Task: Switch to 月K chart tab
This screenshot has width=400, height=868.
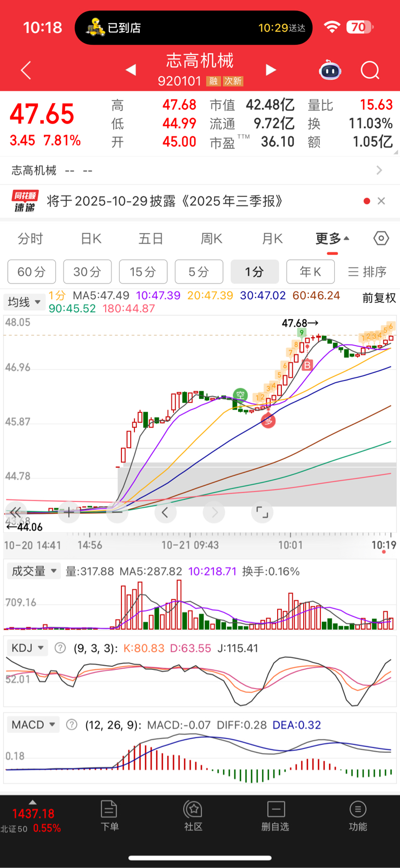Action: coord(272,239)
